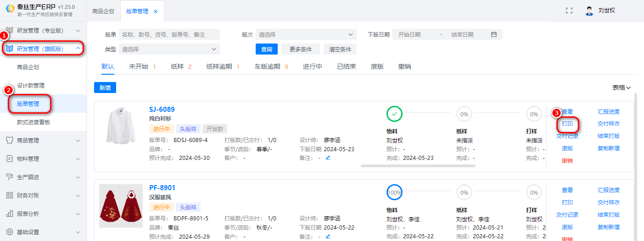644x241 pixels.
Task: Click 撤销 link for SJ-6089
Action: [567, 161]
